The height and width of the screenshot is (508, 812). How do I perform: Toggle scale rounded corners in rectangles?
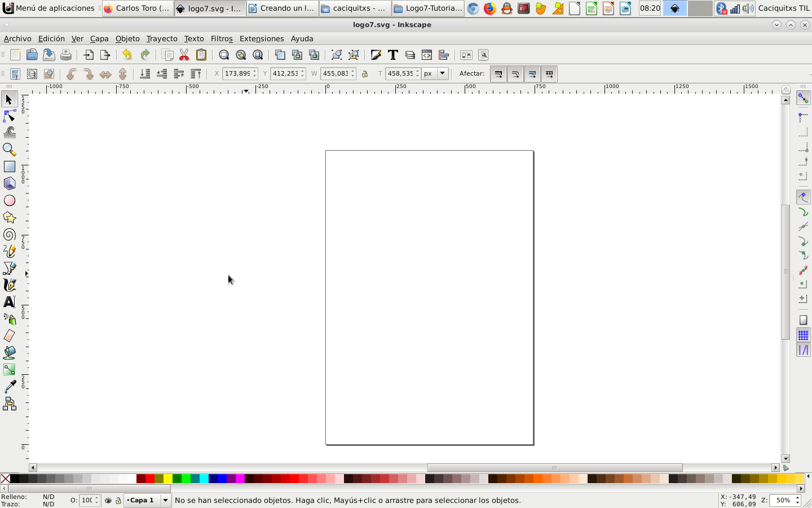click(515, 74)
